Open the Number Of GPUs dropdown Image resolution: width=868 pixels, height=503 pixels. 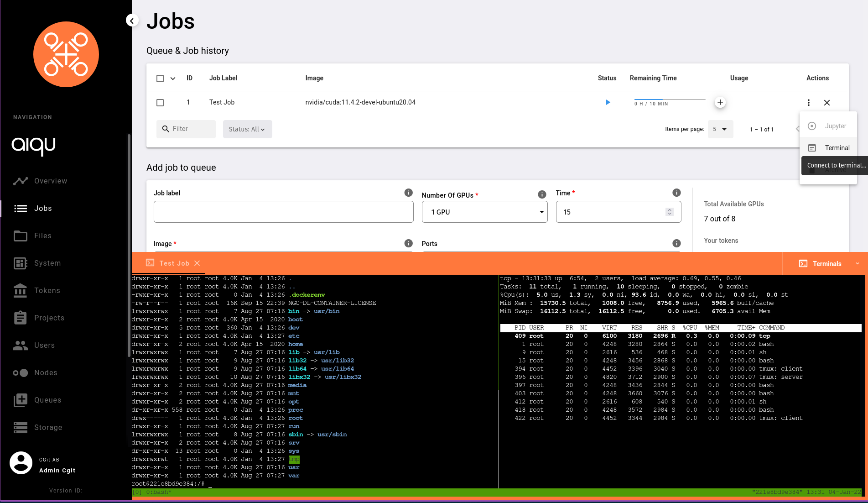[484, 212]
